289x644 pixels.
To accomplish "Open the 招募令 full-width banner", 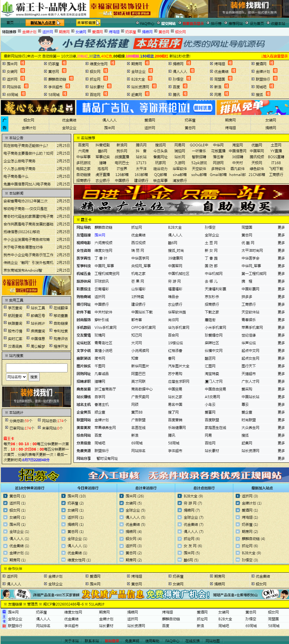I will [x=145, y=475].
